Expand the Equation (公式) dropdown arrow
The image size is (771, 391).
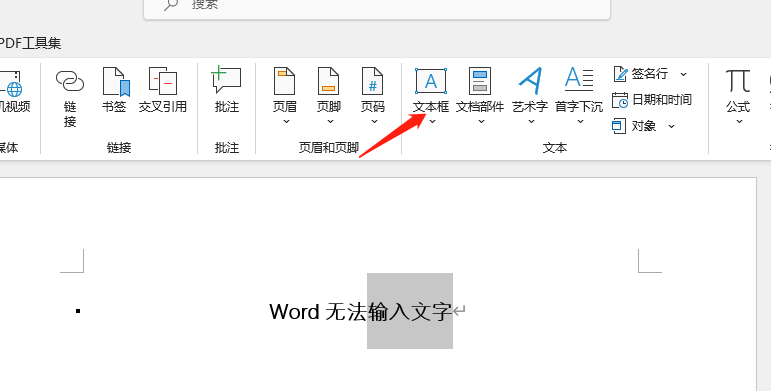click(739, 121)
